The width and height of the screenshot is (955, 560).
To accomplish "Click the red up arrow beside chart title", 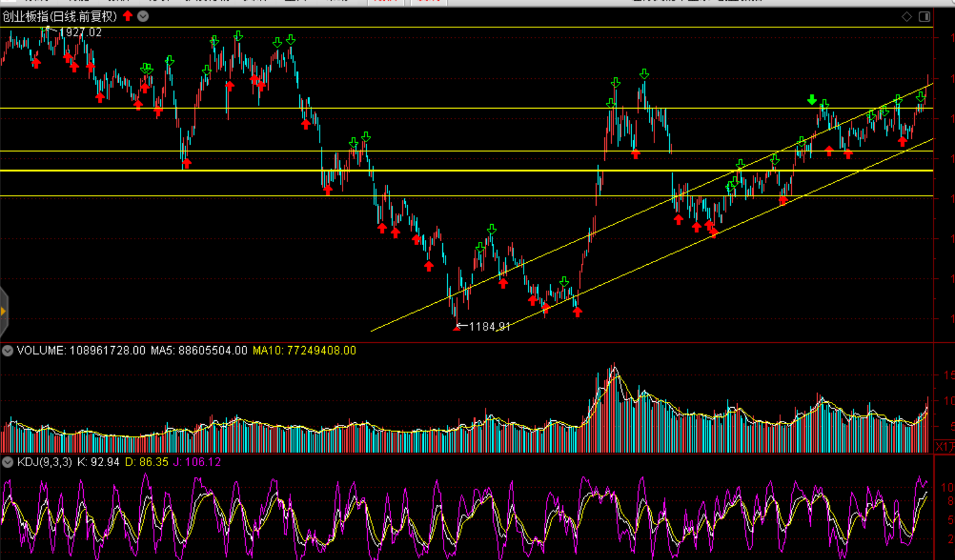I will click(x=128, y=16).
